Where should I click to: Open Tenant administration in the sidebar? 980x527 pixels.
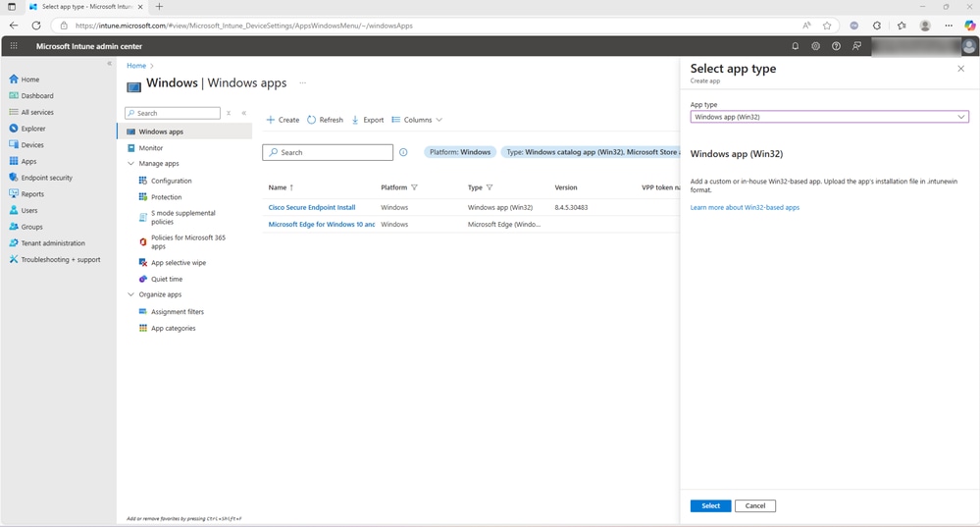[47, 242]
